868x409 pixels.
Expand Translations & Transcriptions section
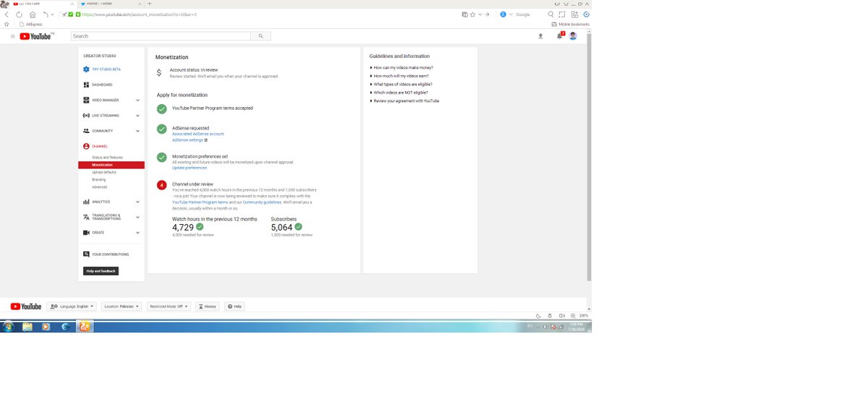point(137,217)
